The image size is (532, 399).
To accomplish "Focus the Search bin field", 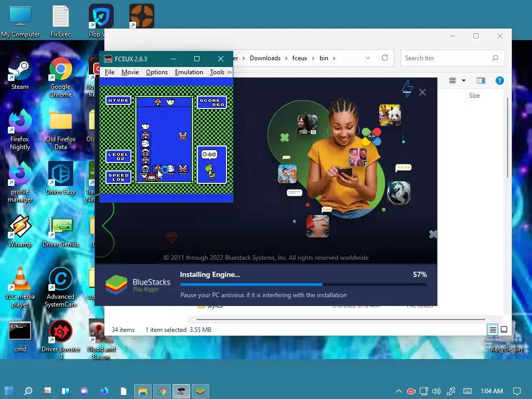I will tap(453, 58).
